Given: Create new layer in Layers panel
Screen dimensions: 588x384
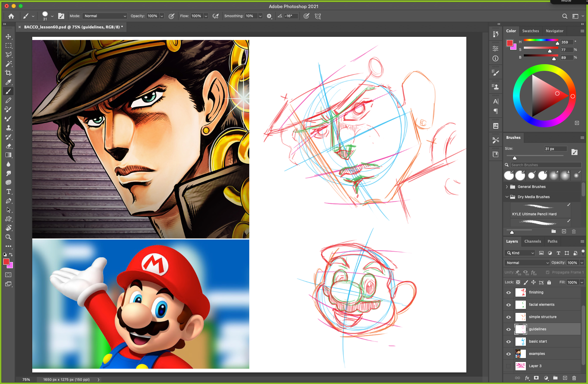Looking at the screenshot, I should pos(565,378).
